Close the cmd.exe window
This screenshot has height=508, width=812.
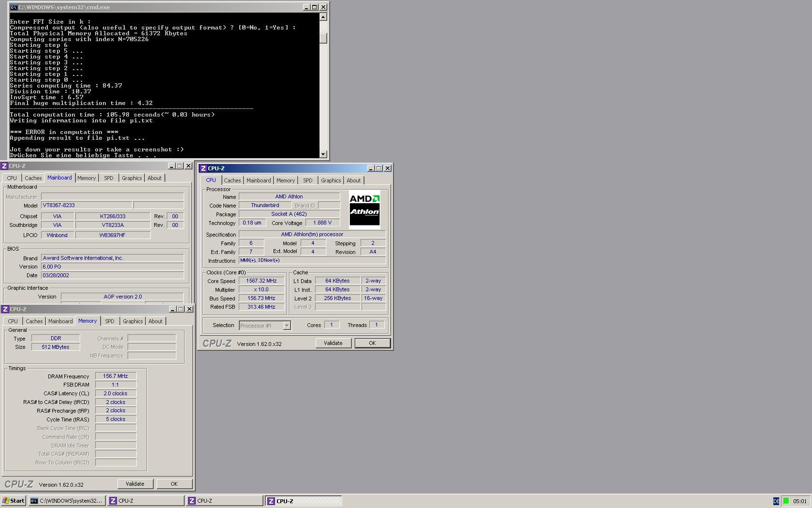pyautogui.click(x=324, y=7)
